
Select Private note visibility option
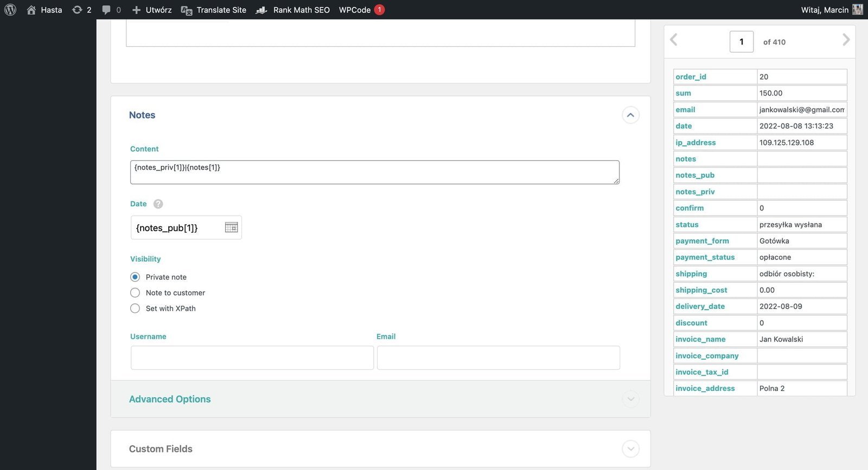coord(135,277)
